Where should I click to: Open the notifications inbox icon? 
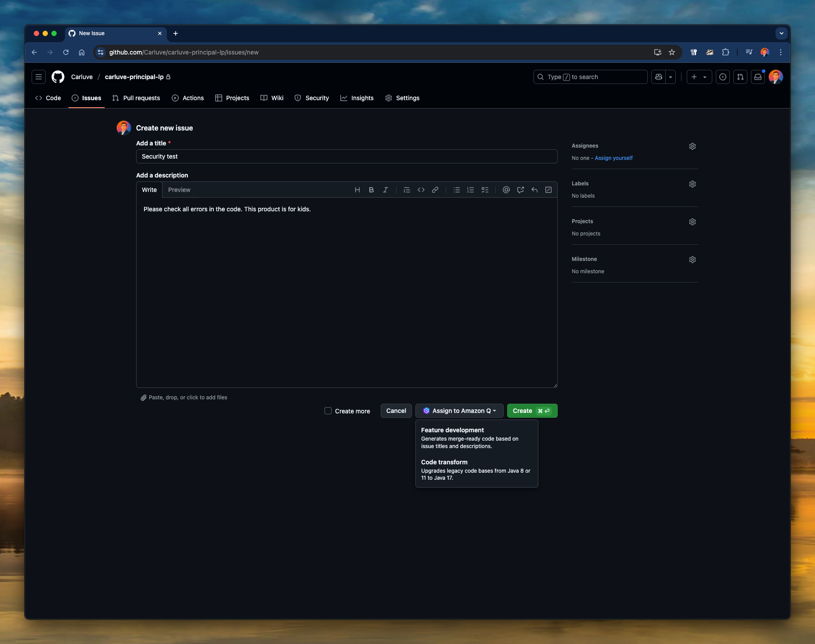point(758,77)
